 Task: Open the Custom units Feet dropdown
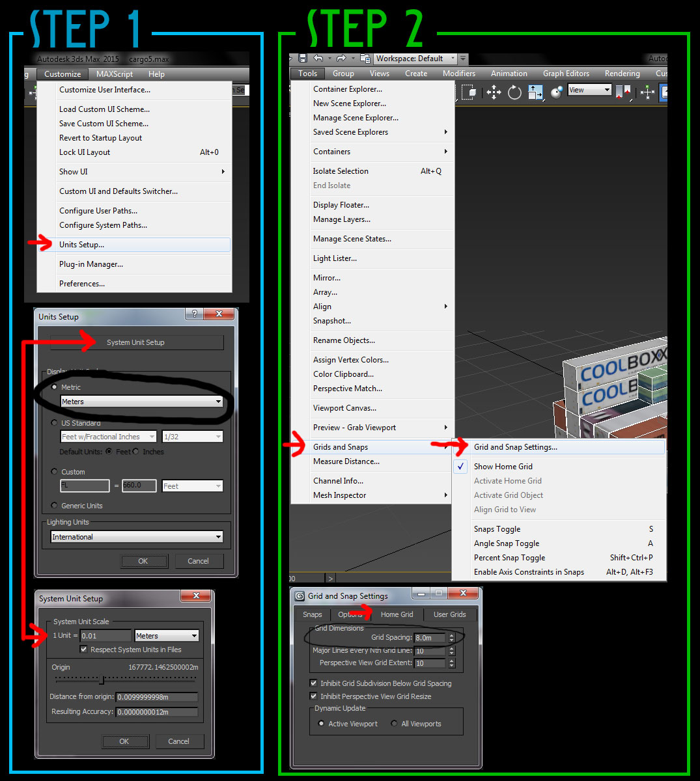point(193,486)
